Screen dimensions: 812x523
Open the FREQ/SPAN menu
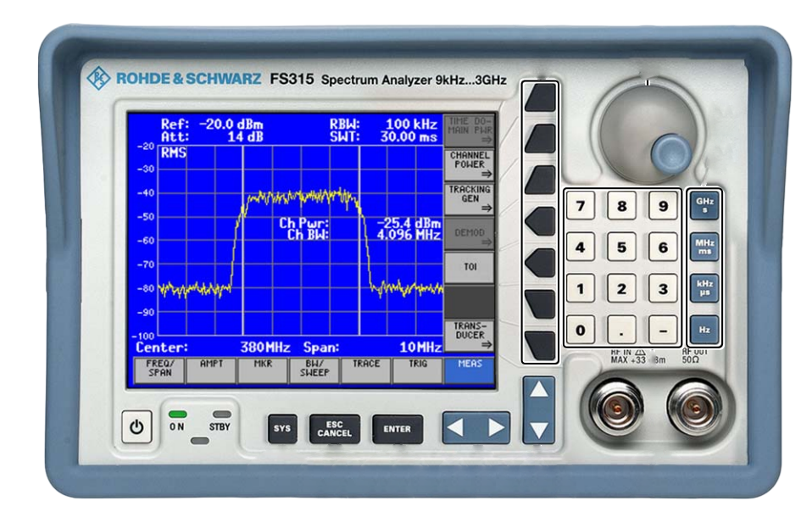click(159, 370)
